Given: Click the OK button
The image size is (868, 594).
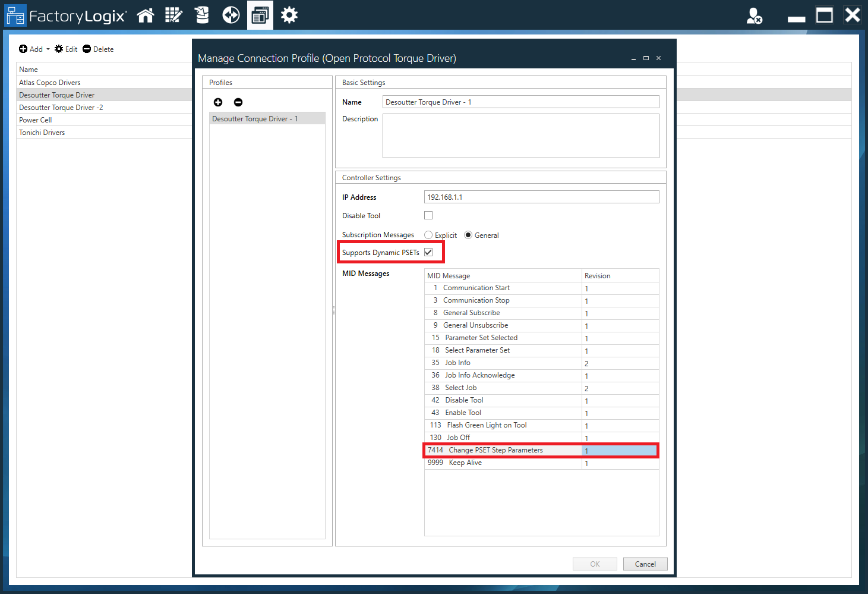Looking at the screenshot, I should (x=595, y=564).
